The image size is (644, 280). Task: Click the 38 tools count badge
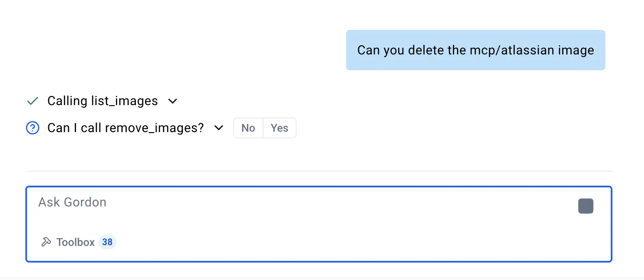[x=107, y=242]
